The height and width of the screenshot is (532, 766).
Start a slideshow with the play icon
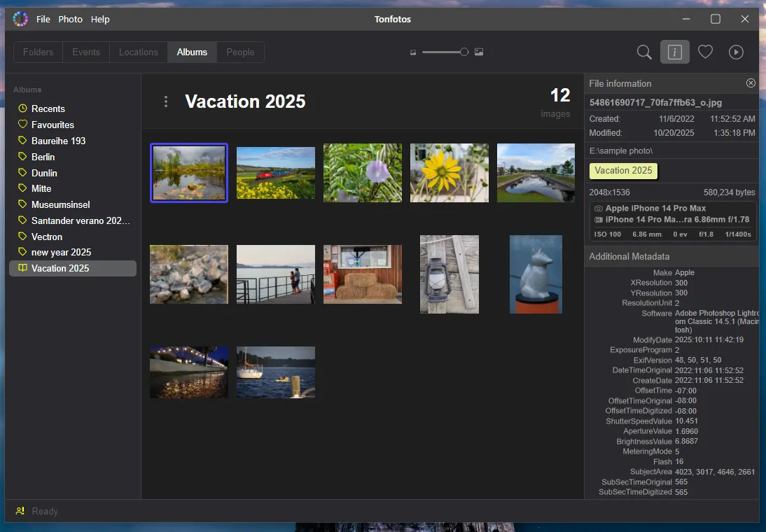click(x=736, y=52)
